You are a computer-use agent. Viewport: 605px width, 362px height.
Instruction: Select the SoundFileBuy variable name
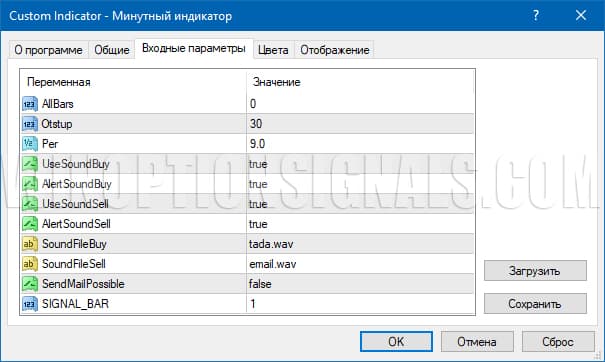click(x=74, y=244)
